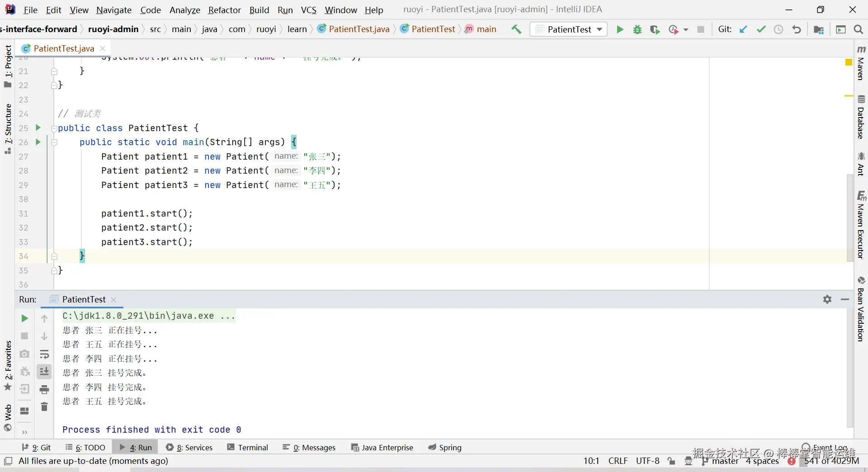Screen dimensions: 868x472
Task: Open the 8: Services tool window
Action: [x=189, y=448]
